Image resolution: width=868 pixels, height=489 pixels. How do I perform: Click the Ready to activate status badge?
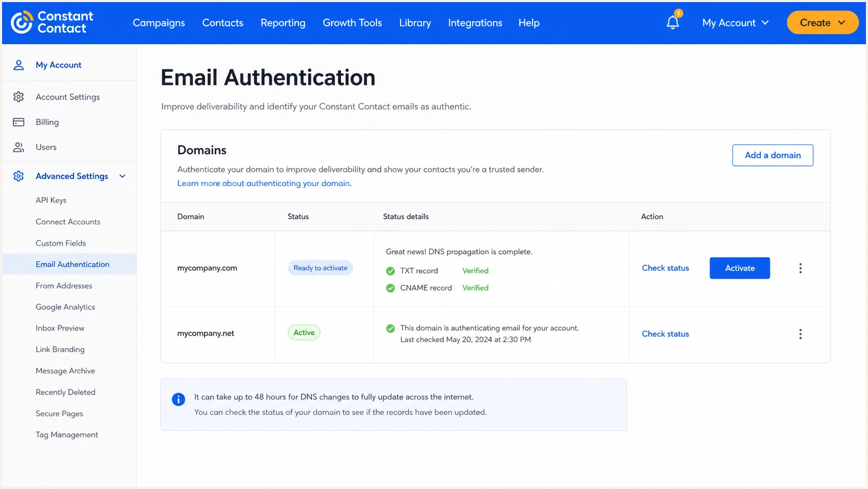(x=320, y=268)
